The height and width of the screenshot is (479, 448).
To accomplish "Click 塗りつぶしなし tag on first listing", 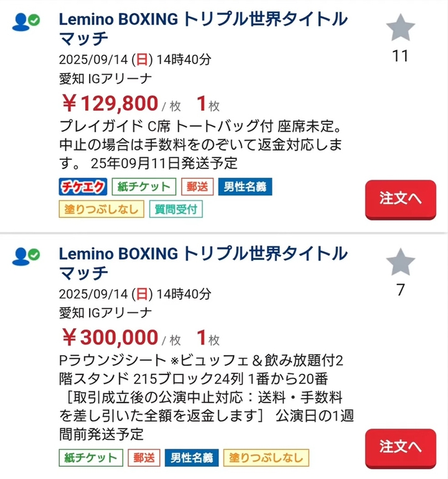I will 102,209.
